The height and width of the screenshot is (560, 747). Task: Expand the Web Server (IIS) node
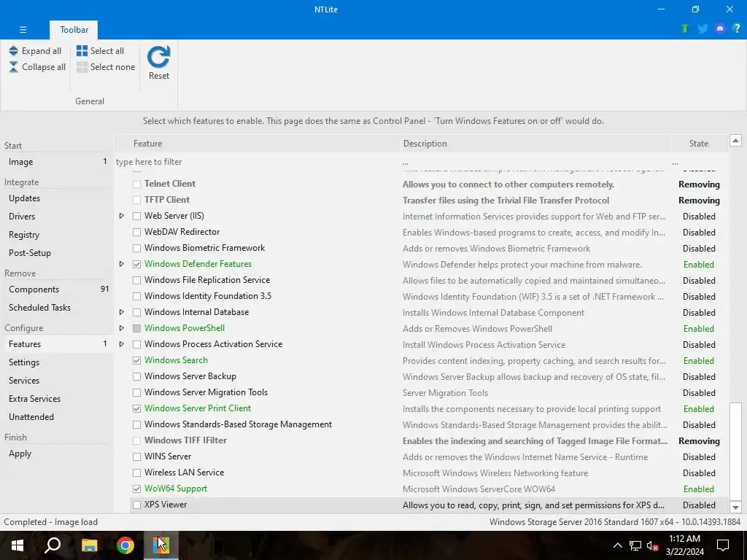[122, 216]
